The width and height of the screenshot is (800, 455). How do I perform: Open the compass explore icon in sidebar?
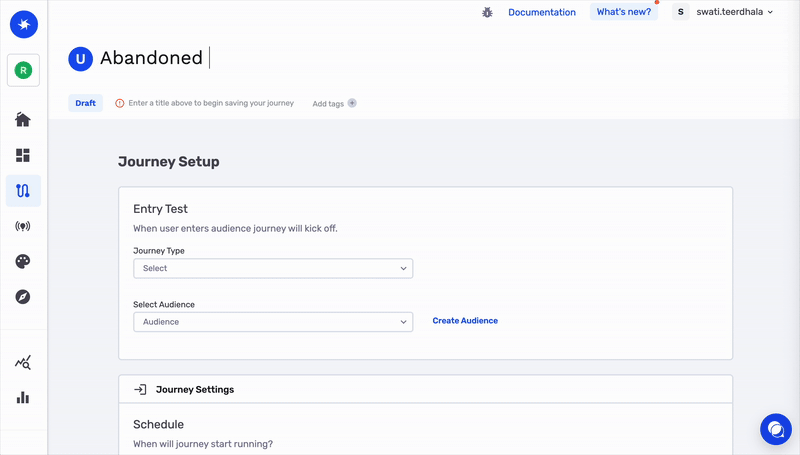coord(23,297)
